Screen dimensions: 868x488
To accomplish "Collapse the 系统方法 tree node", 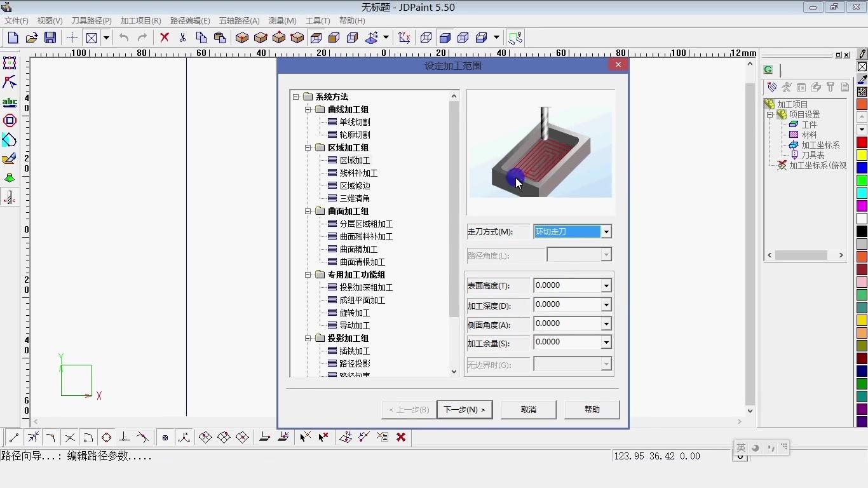I will pos(296,97).
